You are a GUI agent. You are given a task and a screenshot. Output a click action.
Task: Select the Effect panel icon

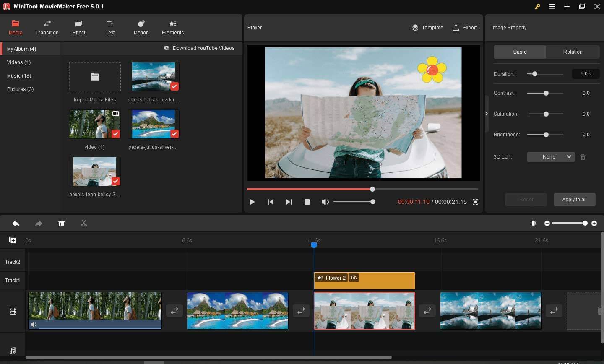point(78,27)
